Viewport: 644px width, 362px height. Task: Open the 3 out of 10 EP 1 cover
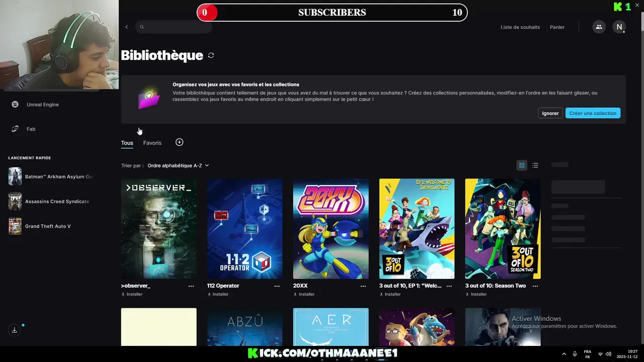pos(417,229)
